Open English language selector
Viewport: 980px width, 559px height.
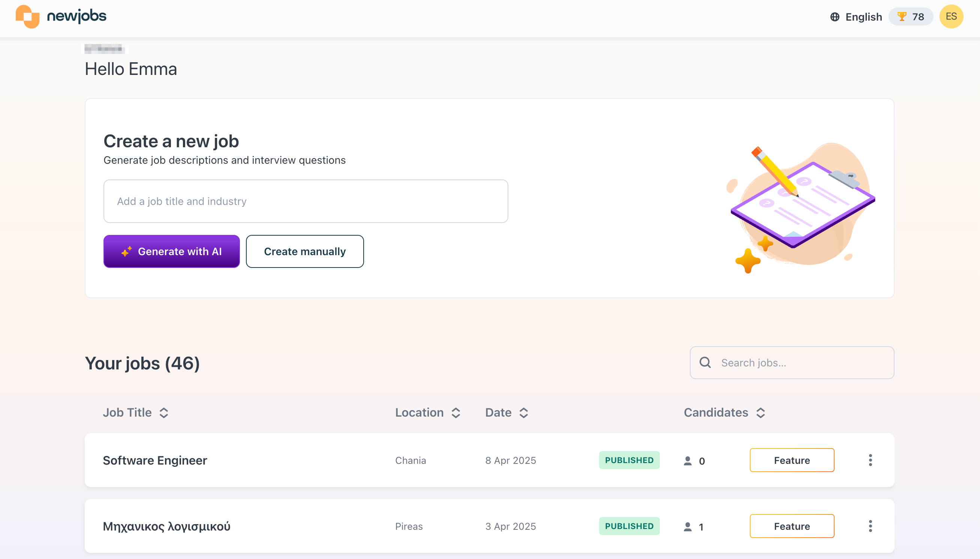pos(863,17)
